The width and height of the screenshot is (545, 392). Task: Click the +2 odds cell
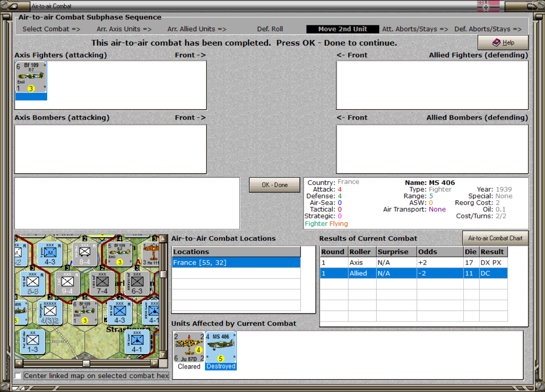(x=440, y=263)
